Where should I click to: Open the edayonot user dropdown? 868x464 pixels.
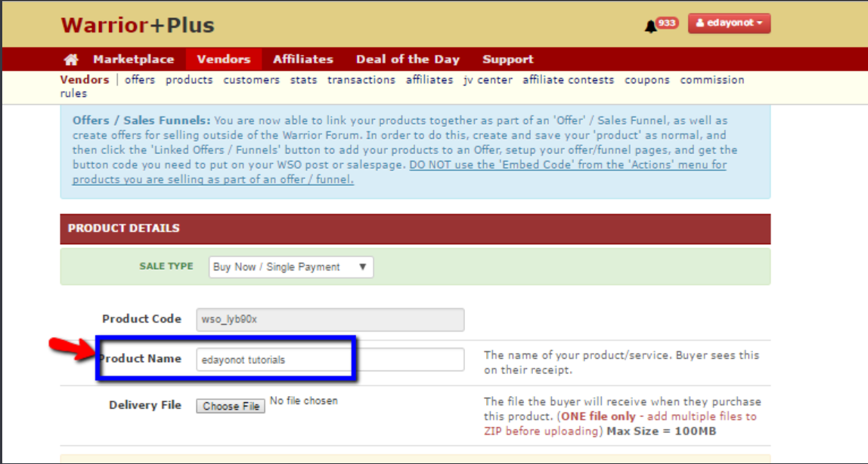click(729, 23)
